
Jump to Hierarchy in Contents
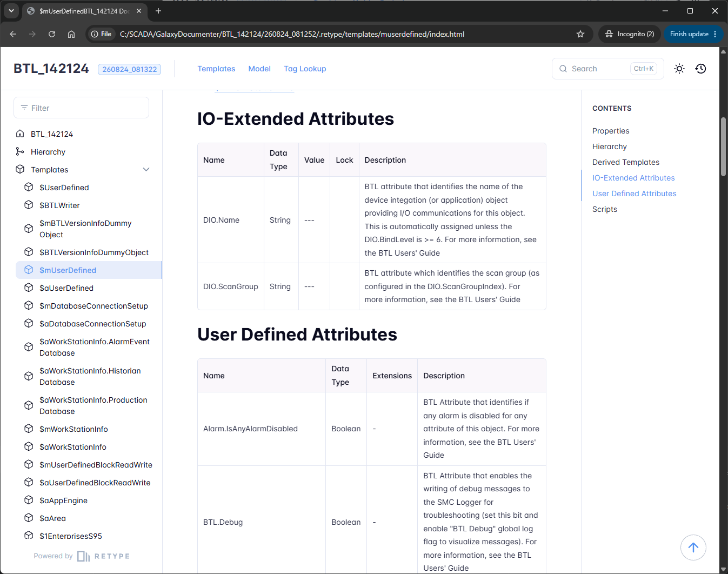point(610,146)
